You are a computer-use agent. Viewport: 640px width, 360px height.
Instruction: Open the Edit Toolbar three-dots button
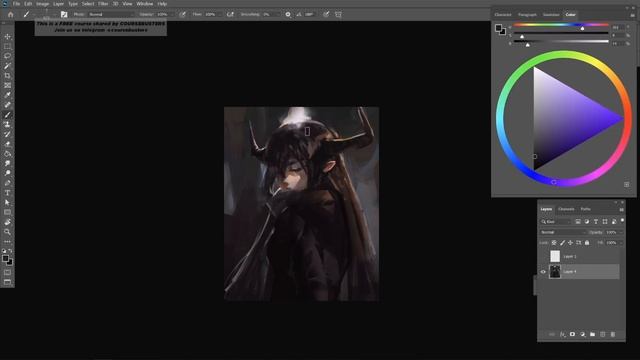(x=7, y=242)
